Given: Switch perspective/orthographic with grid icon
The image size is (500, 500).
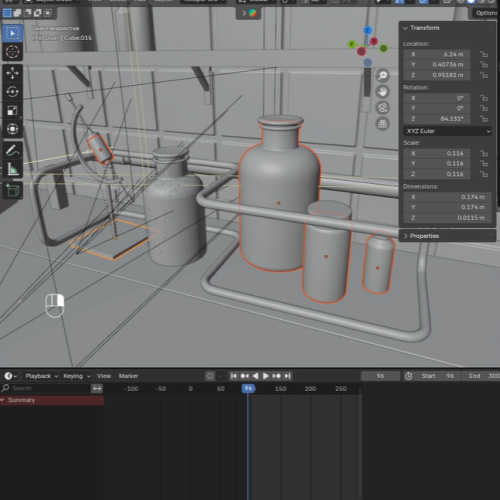Looking at the screenshot, I should [x=383, y=124].
